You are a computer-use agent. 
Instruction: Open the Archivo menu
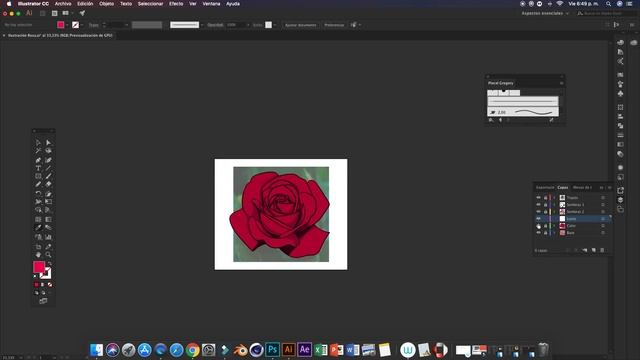pos(63,4)
